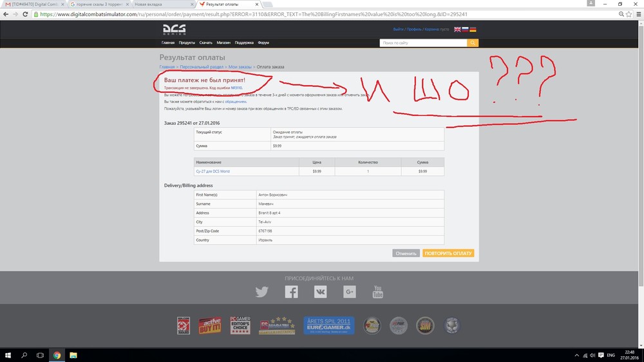Viewport: 644px width, 362px height.
Task: Open volume control in system tray
Action: [592, 356]
